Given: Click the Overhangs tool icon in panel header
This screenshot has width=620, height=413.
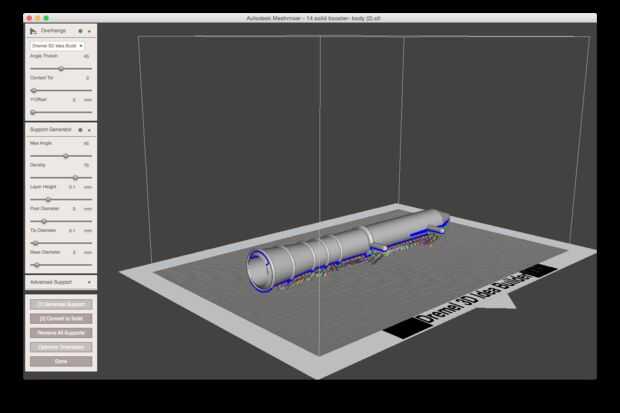Looking at the screenshot, I should click(x=34, y=31).
